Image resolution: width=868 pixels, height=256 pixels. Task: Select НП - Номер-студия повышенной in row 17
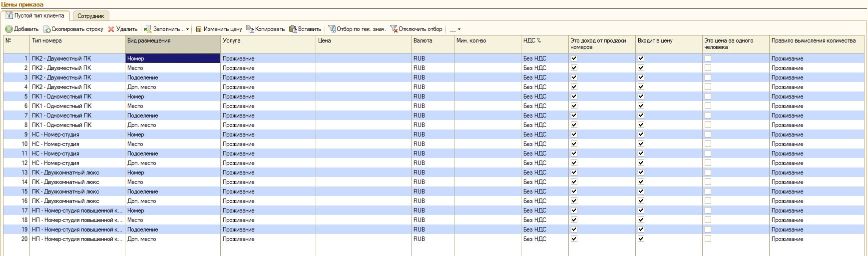[77, 210]
